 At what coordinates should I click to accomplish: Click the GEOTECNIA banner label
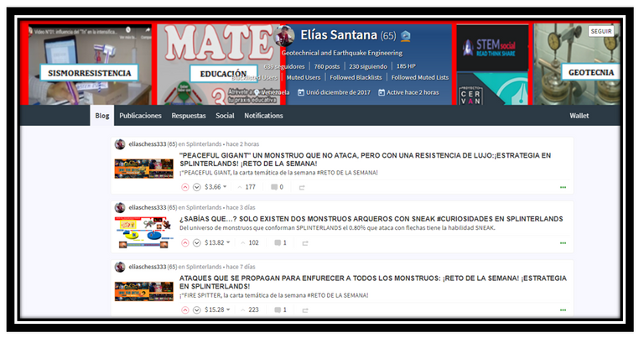590,72
